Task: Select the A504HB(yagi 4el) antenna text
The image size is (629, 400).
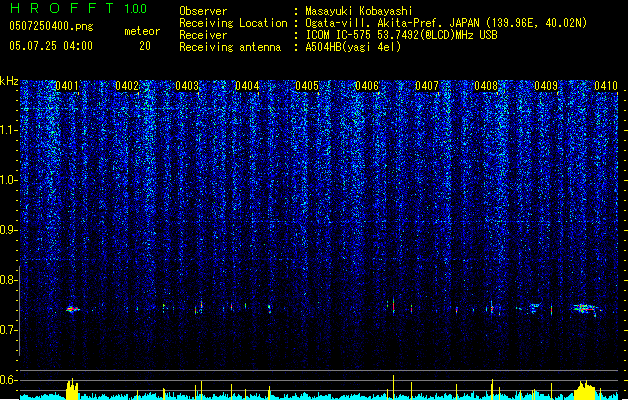Action: point(353,47)
